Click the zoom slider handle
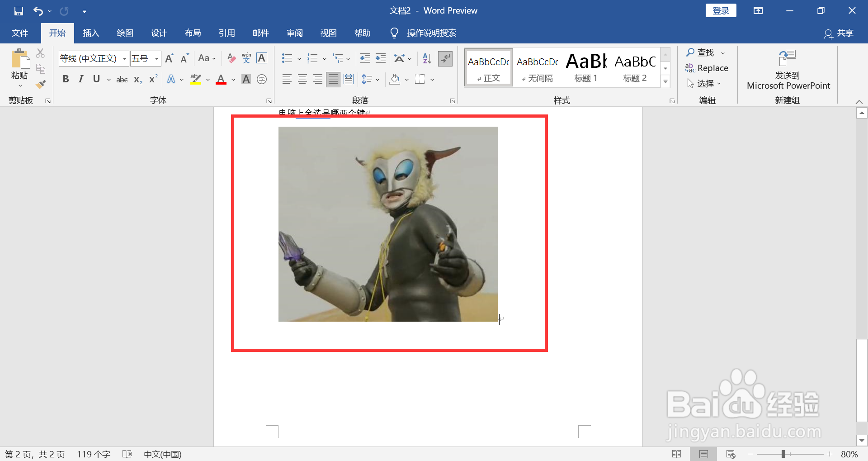Image resolution: width=868 pixels, height=461 pixels. (783, 454)
